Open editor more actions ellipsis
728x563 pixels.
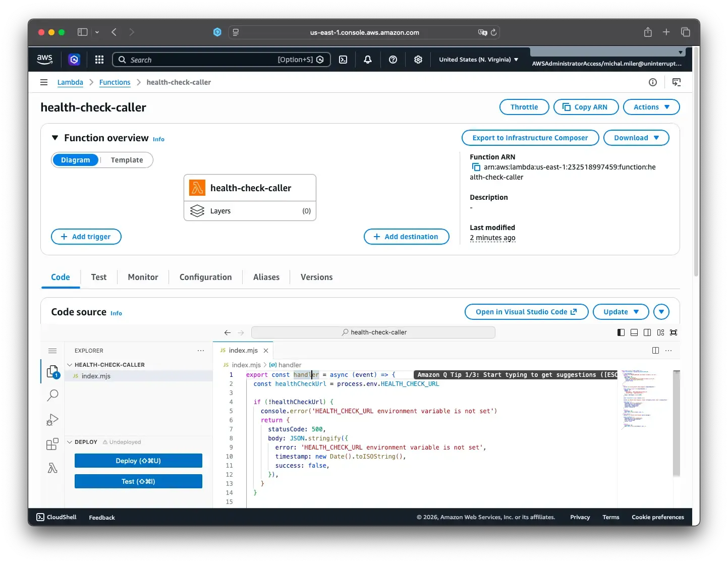(x=668, y=351)
